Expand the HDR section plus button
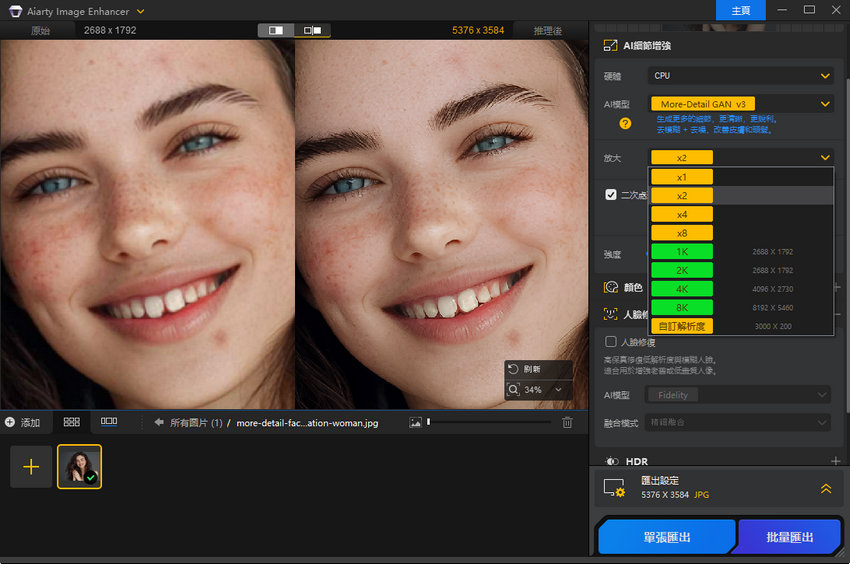Screen dimensions: 850x564 click(x=835, y=461)
